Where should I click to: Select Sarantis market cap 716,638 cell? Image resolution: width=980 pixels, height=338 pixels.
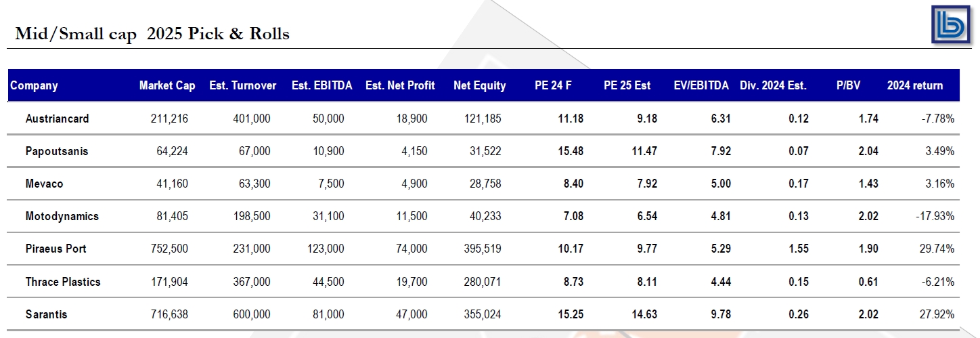(169, 314)
